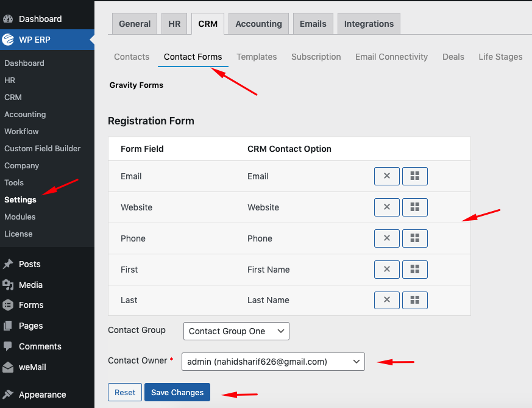Screen dimensions: 532x408
Task: Click the First Name CRM option text
Action: [x=268, y=270]
